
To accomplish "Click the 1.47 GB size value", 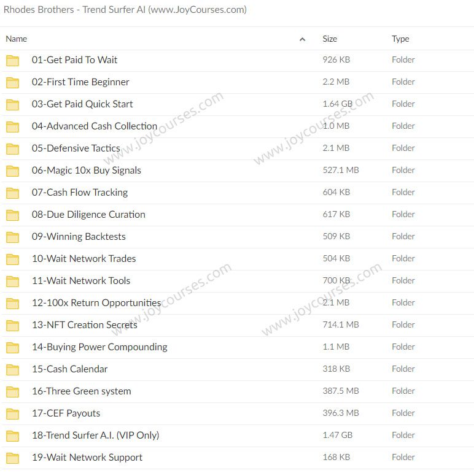I will [337, 436].
